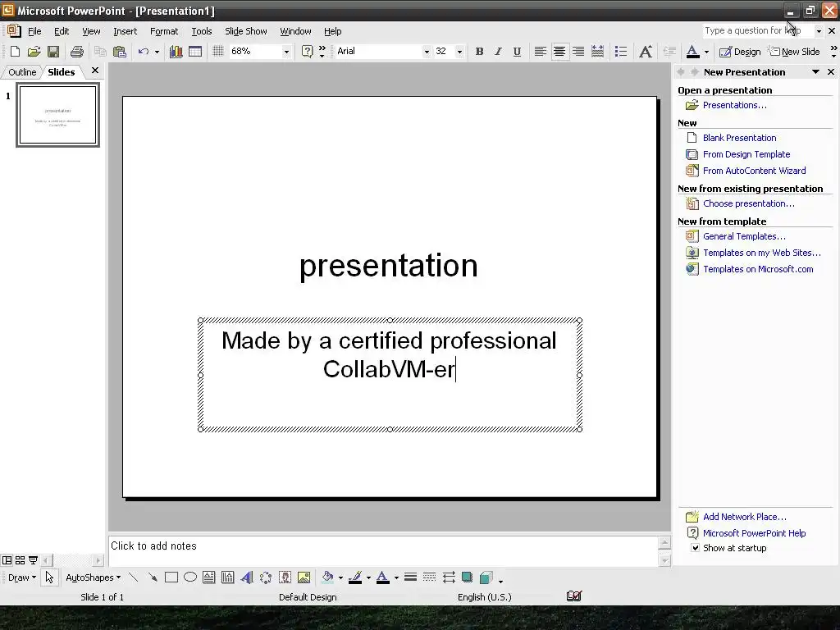Open the toolbar Font Color dropdown arrow

pyautogui.click(x=706, y=52)
